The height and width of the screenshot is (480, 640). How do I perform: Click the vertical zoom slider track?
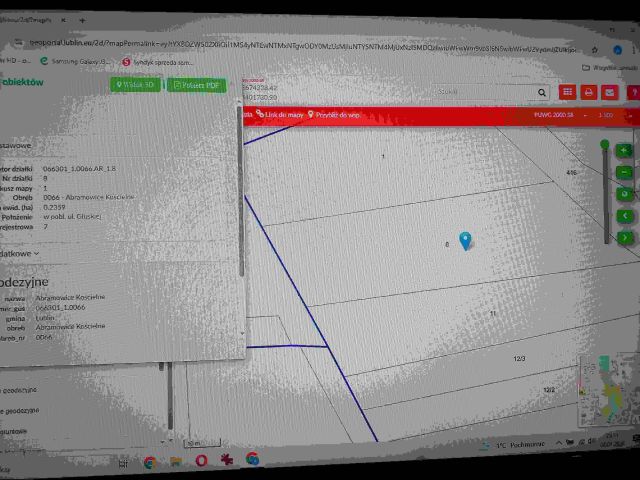pos(606,196)
